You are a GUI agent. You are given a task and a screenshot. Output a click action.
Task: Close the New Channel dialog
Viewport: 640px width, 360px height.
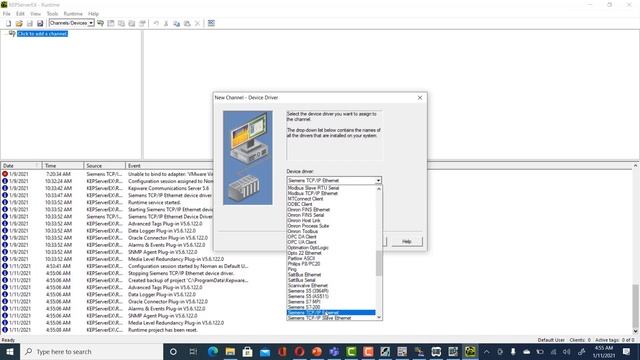420,98
